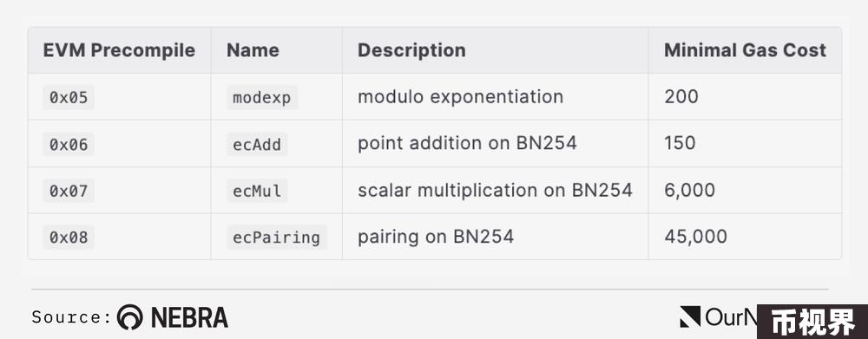868x339 pixels.
Task: Click the 币视界 watermark badge
Action: point(812,322)
